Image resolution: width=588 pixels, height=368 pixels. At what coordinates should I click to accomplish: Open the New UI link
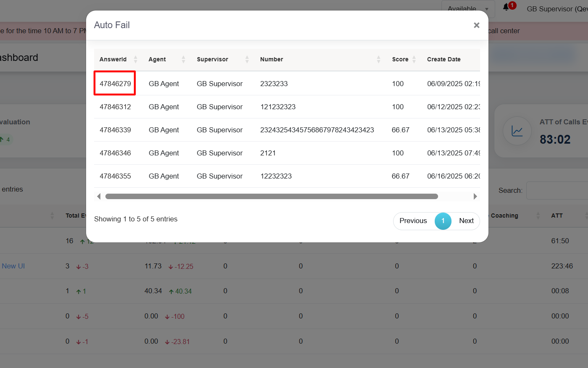13,266
